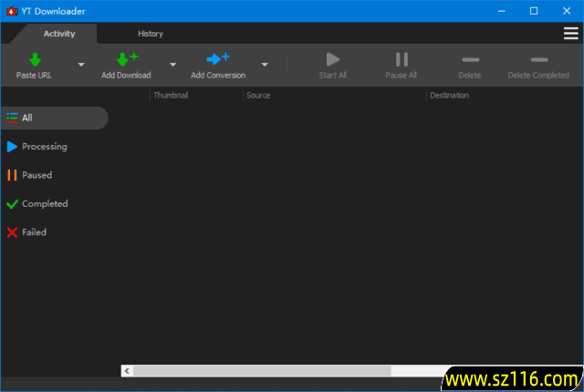This screenshot has width=584, height=392.
Task: Expand the Paste URL dropdown arrow
Action: [x=81, y=65]
